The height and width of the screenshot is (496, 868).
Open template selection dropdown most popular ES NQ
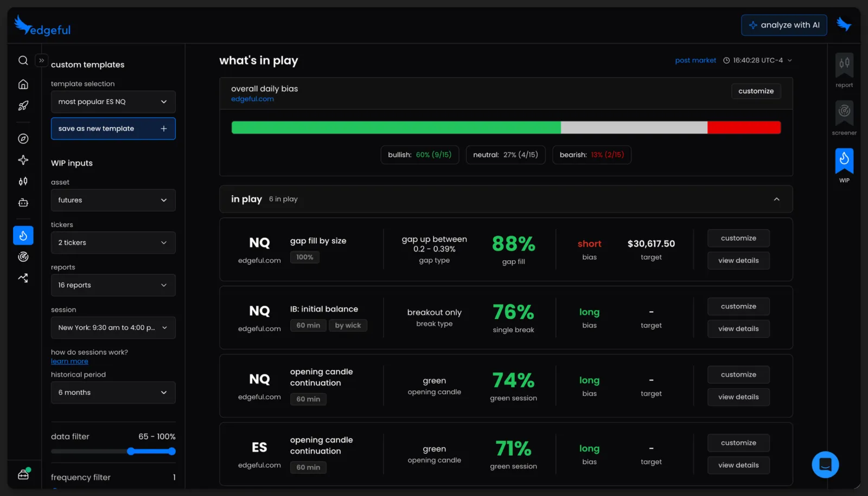click(113, 101)
